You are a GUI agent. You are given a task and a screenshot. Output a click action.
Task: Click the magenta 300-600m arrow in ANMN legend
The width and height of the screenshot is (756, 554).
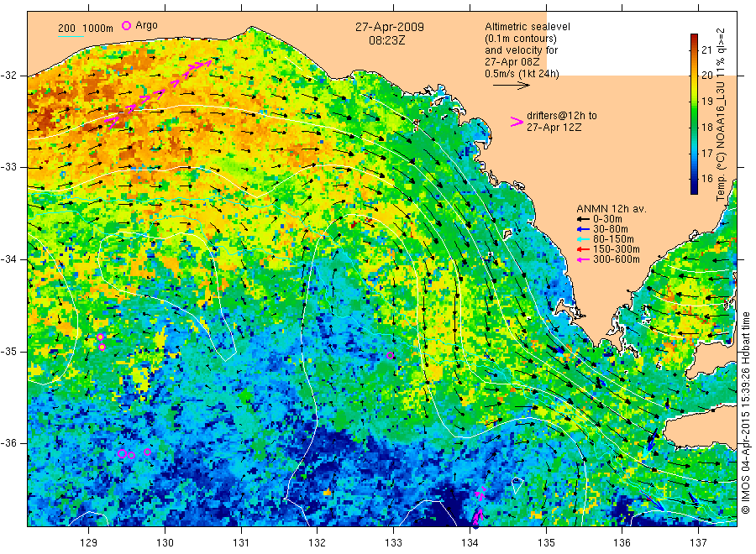point(584,259)
